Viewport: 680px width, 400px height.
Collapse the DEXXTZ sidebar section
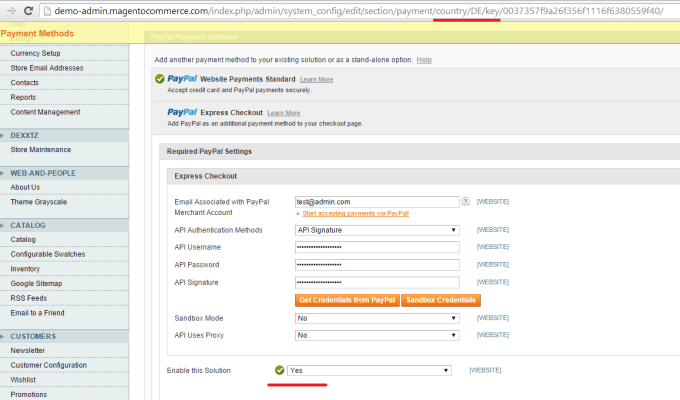(x=64, y=135)
